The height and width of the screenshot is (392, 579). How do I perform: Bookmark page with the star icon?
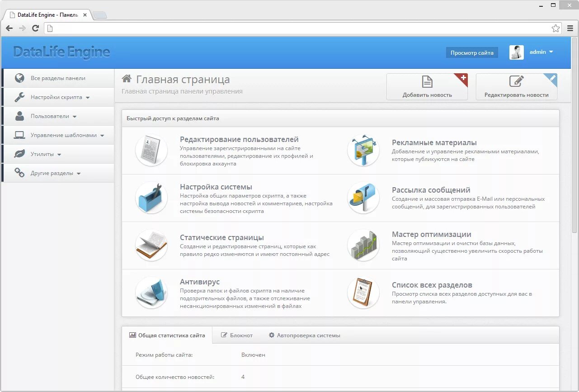[555, 28]
